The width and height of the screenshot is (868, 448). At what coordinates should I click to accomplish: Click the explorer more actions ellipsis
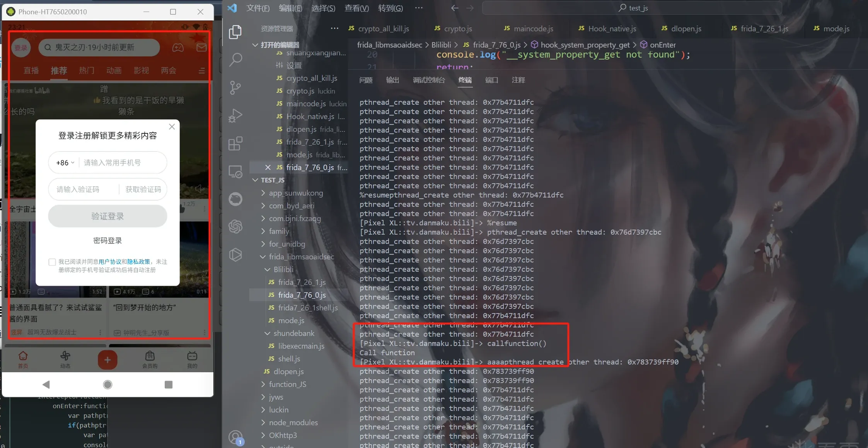pyautogui.click(x=334, y=28)
